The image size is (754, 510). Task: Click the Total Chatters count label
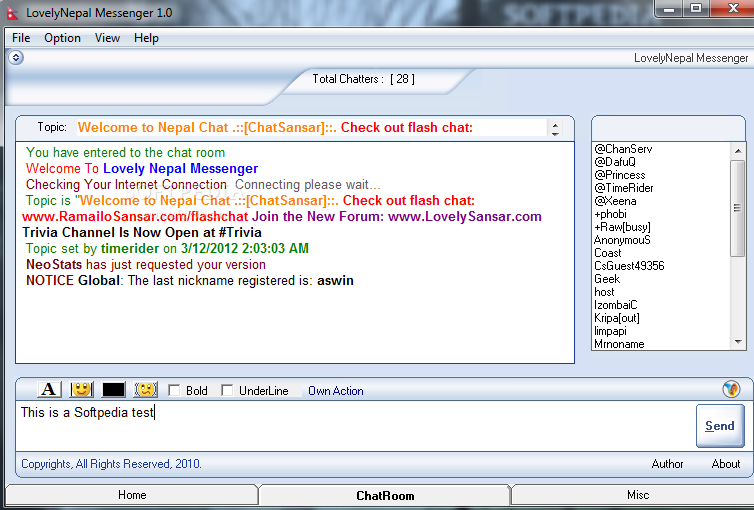[364, 79]
